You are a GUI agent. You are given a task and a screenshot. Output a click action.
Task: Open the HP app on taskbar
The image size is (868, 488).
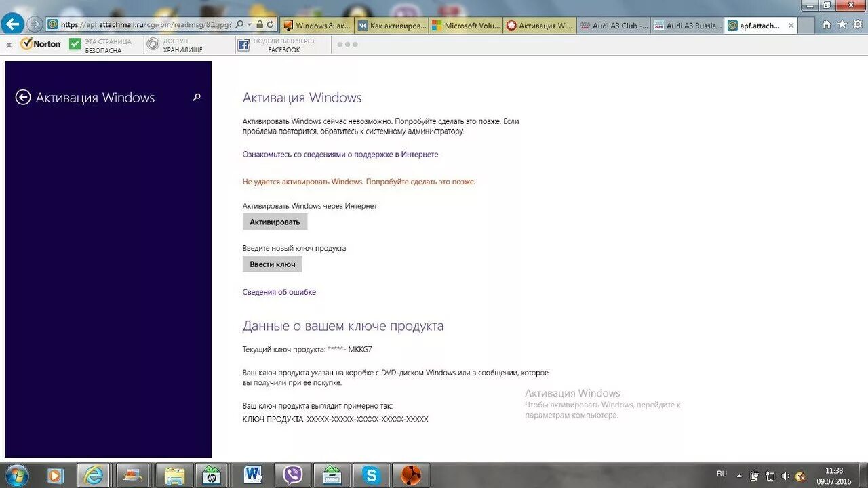tap(212, 475)
